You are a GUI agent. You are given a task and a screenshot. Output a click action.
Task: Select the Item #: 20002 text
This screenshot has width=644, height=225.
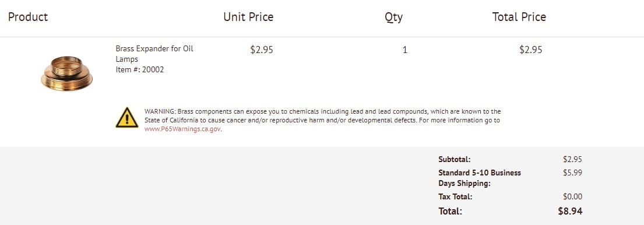(x=140, y=70)
